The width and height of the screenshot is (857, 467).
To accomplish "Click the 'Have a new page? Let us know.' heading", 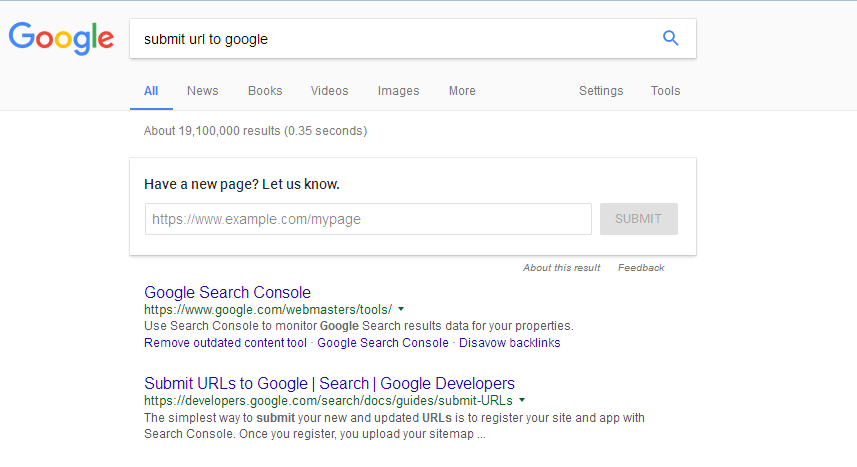I will click(x=242, y=185).
